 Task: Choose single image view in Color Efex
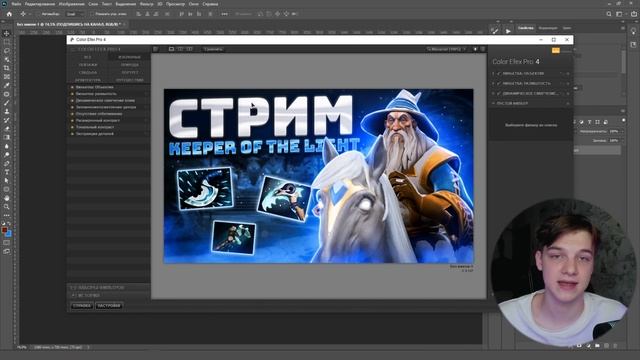click(171, 49)
